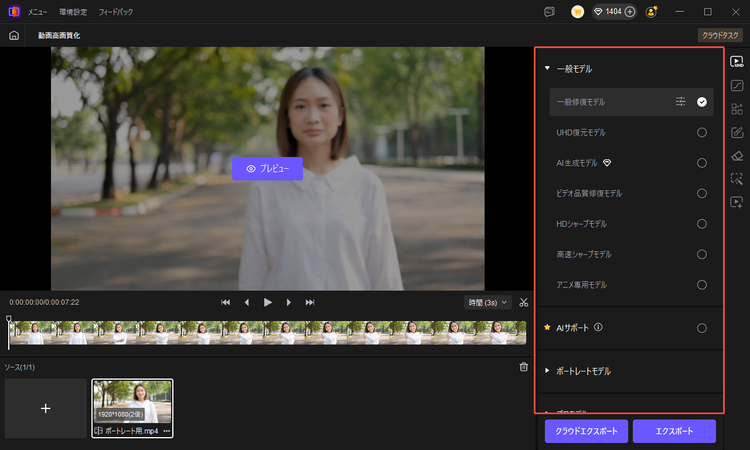Click the home icon
This screenshot has width=750, height=450.
click(x=14, y=35)
